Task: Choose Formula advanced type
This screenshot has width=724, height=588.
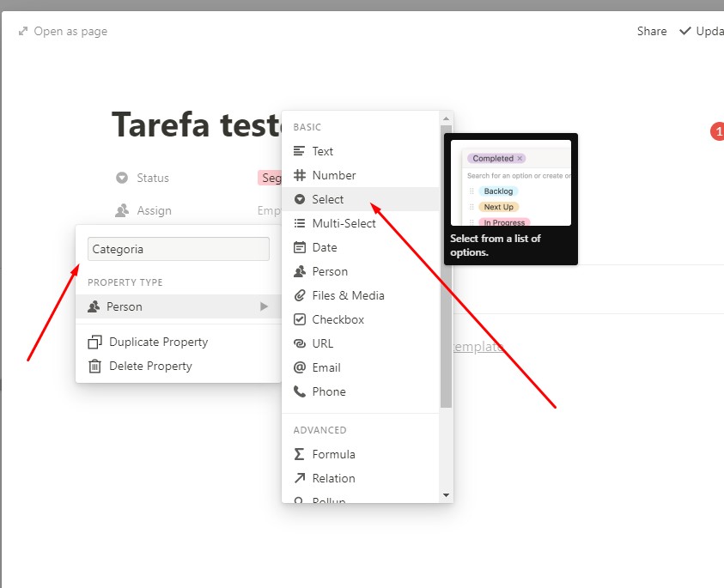Action: [x=361, y=454]
